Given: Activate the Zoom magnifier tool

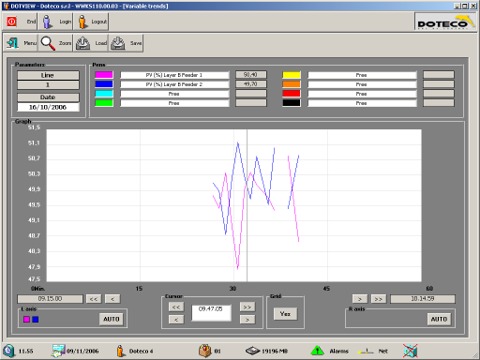Looking at the screenshot, I should (48, 43).
